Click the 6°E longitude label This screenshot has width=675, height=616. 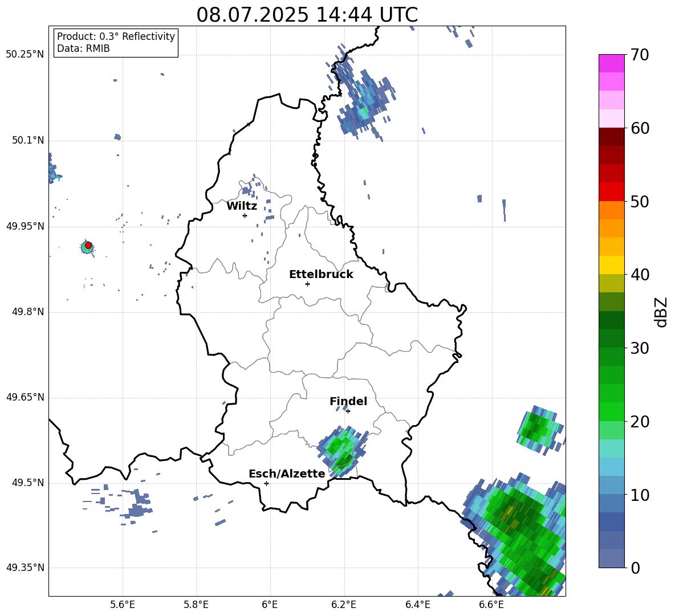coord(270,605)
